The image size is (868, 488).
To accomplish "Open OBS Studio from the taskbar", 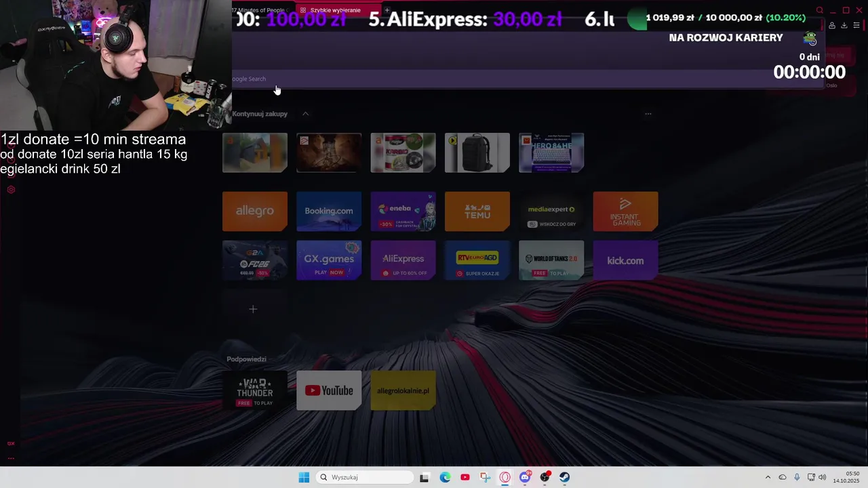I will coord(545,477).
